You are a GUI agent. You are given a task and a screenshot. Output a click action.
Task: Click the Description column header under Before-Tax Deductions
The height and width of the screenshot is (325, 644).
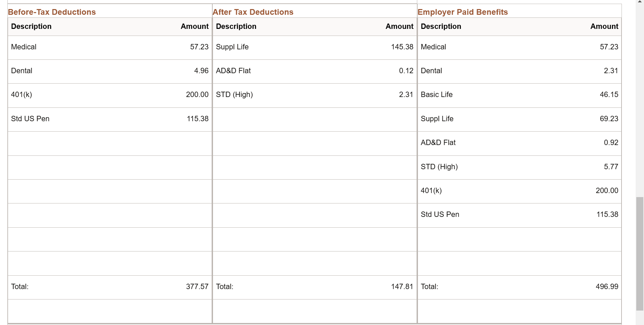click(31, 27)
